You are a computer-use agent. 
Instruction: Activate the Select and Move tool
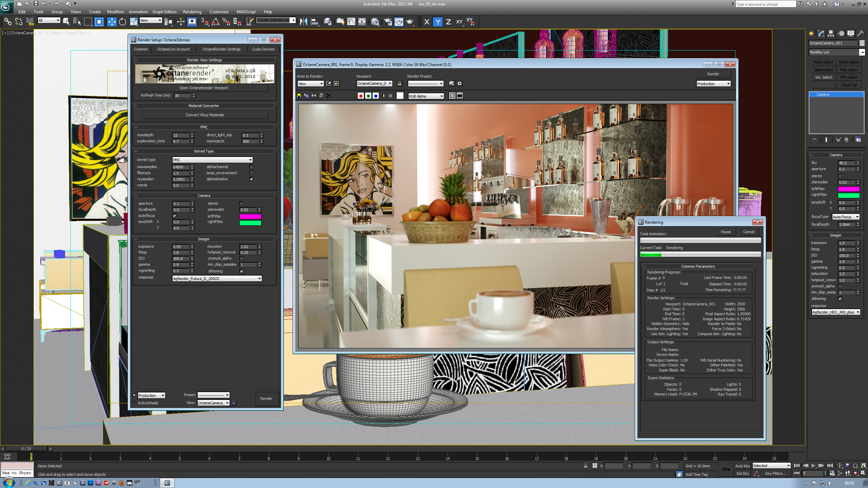point(112,22)
